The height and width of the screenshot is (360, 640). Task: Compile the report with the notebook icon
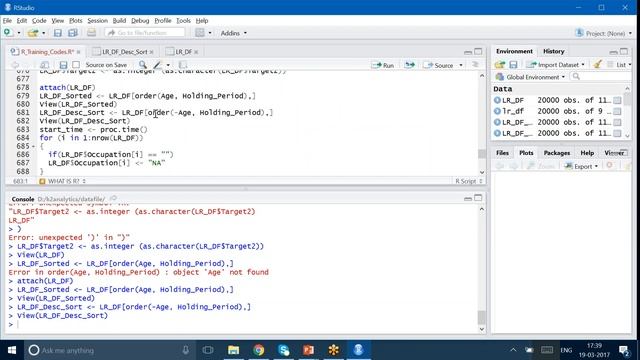(183, 65)
